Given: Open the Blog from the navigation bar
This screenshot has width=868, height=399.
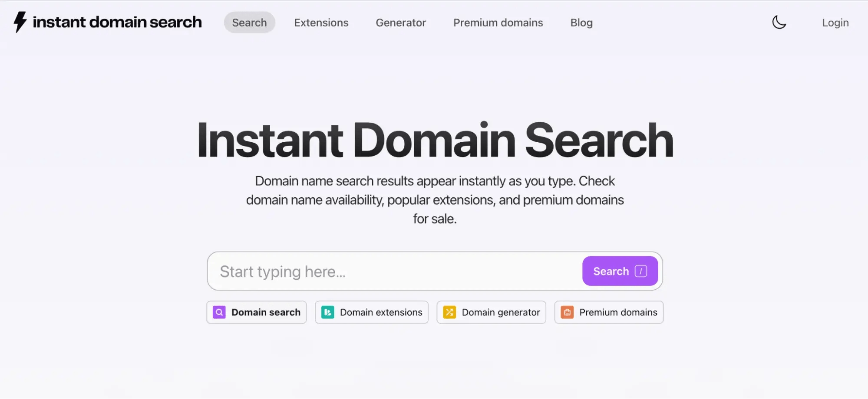Looking at the screenshot, I should click(581, 22).
